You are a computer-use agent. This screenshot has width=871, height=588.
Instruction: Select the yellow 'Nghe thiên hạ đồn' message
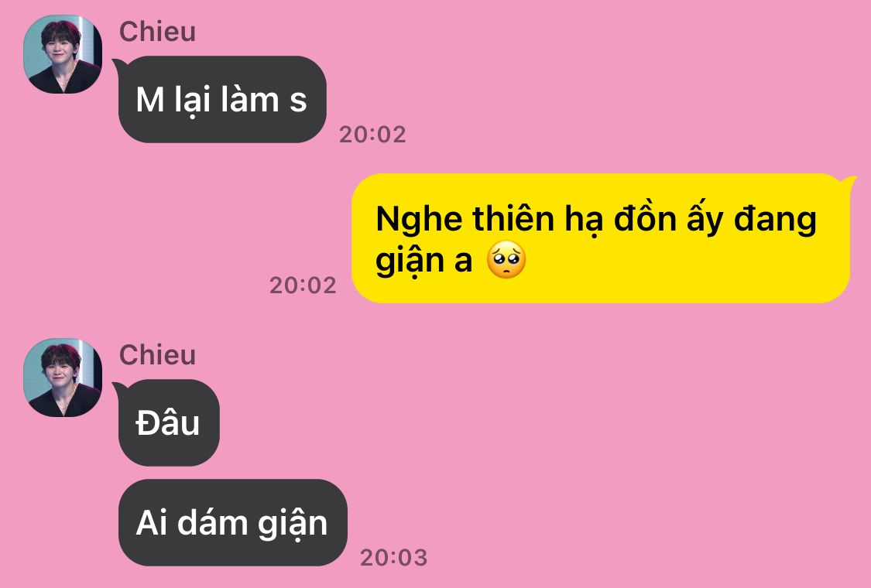601,238
